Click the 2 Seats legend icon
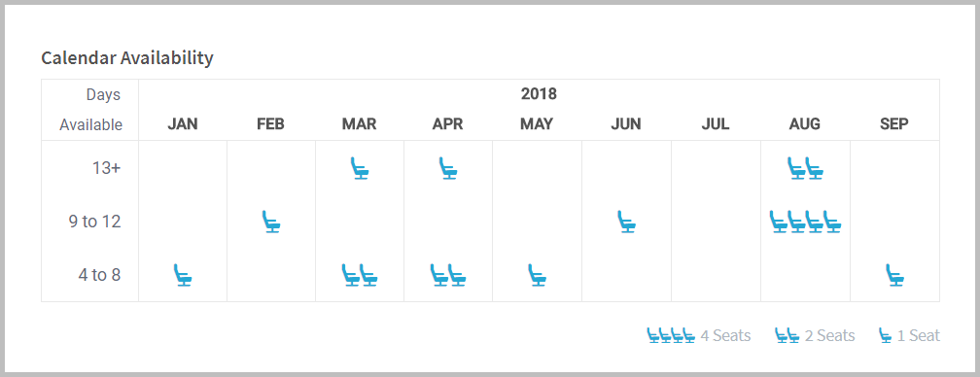The width and height of the screenshot is (980, 377). point(787,336)
